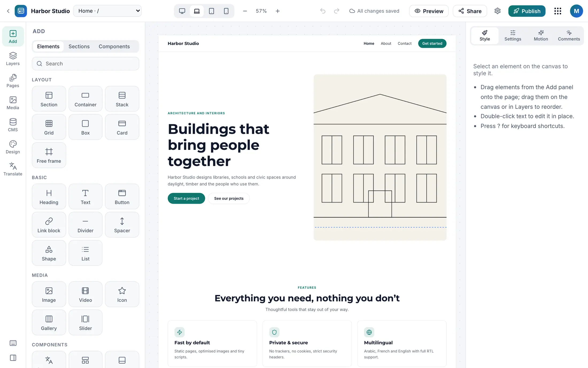Viewport: 588px width, 368px height.
Task: Add a List element
Action: click(x=86, y=253)
